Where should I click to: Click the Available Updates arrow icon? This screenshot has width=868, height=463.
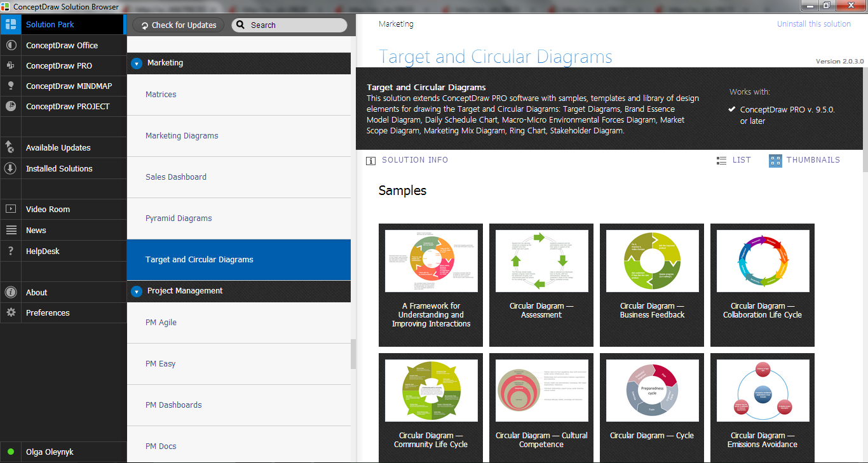11,147
